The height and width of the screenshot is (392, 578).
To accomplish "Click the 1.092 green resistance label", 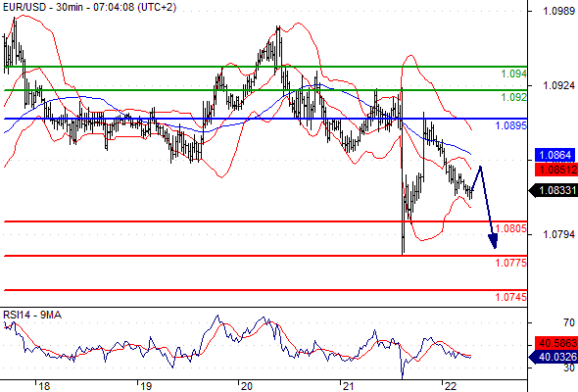I will 514,97.
